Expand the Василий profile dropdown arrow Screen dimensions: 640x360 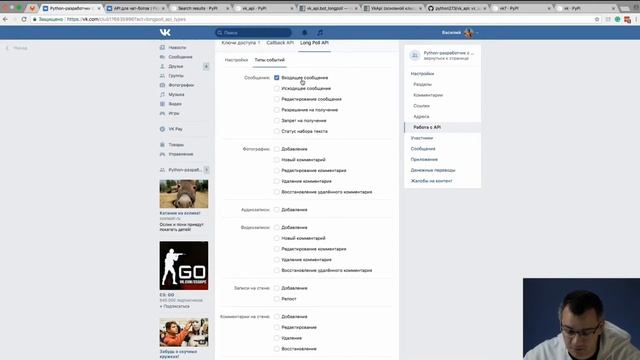(x=477, y=33)
